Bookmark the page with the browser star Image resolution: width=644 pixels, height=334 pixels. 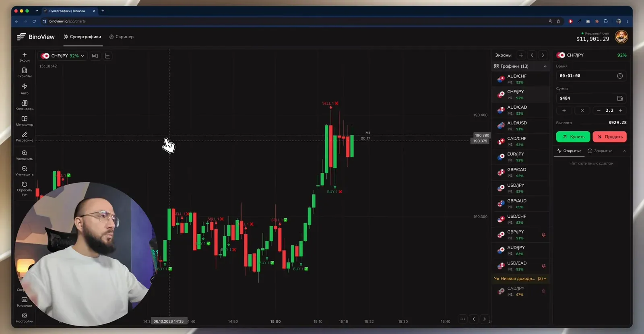click(558, 21)
